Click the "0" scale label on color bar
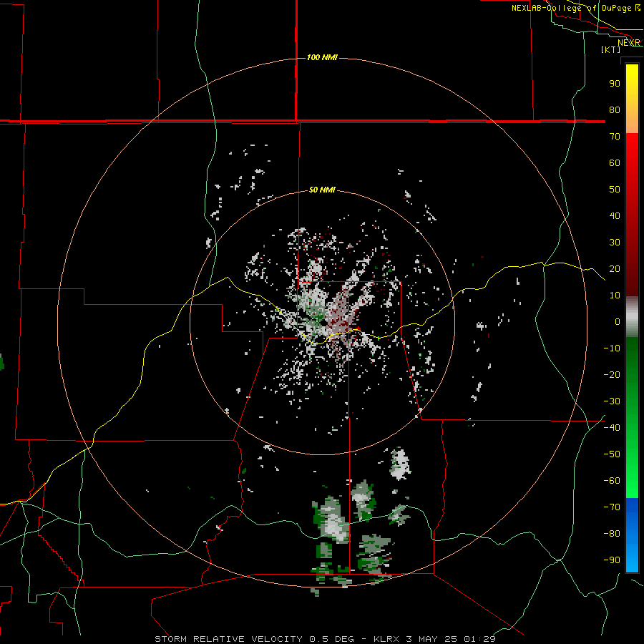This screenshot has width=644, height=644. pyautogui.click(x=618, y=321)
